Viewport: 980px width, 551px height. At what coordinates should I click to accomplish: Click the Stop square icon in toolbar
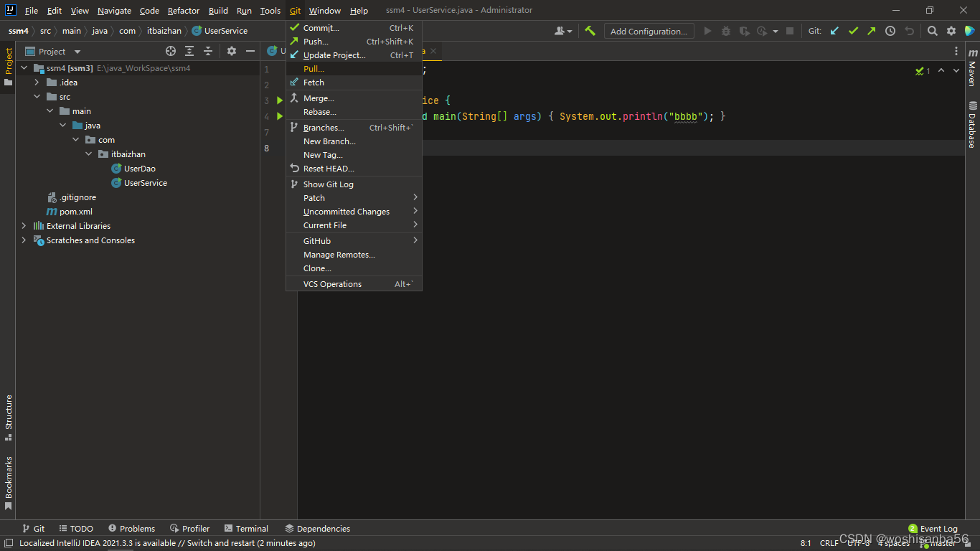tap(790, 31)
